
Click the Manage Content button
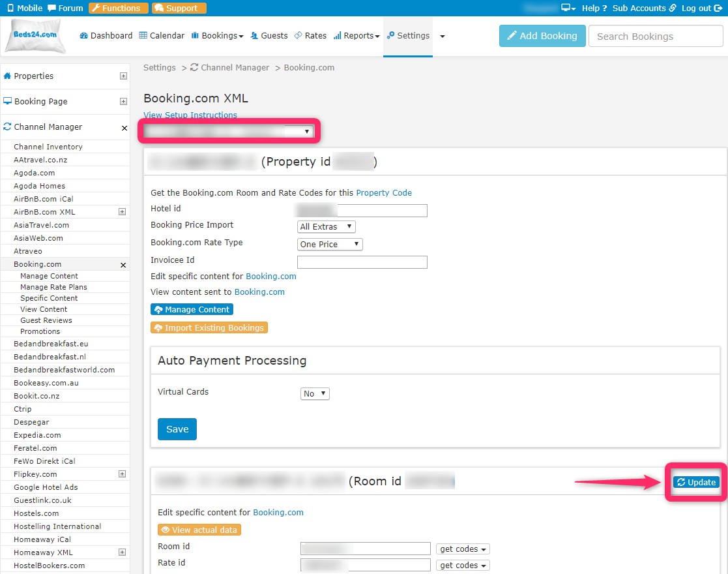[192, 310]
